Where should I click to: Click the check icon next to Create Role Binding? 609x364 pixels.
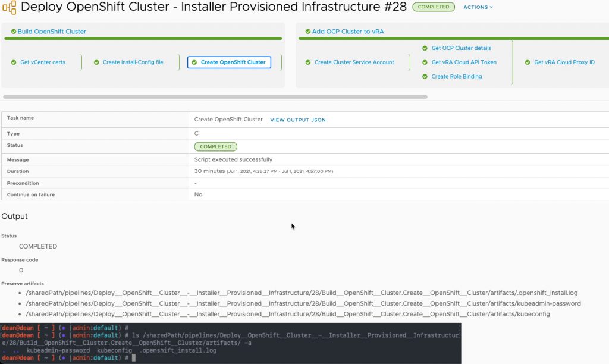425,76
